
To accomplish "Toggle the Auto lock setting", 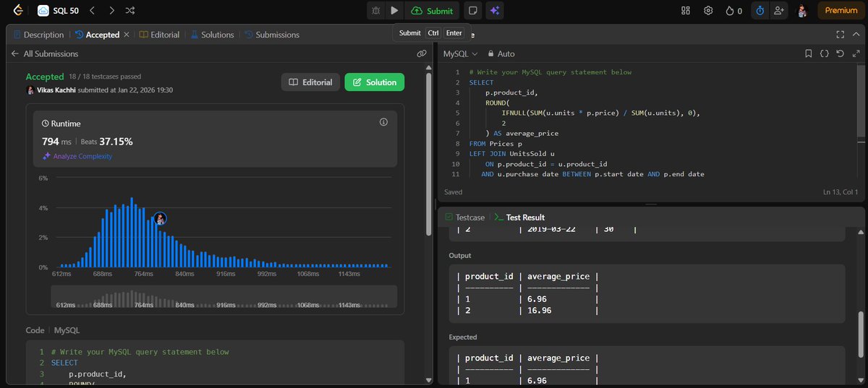I will point(501,53).
